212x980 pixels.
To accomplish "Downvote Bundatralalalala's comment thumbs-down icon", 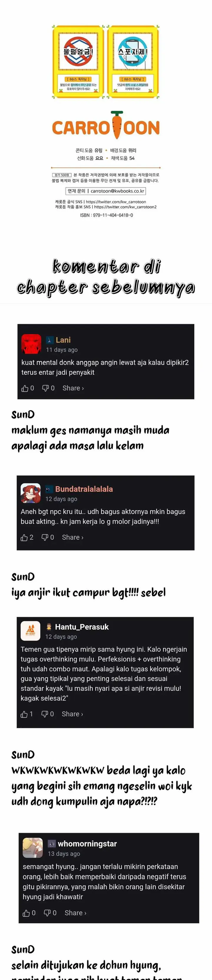I will [x=45, y=537].
